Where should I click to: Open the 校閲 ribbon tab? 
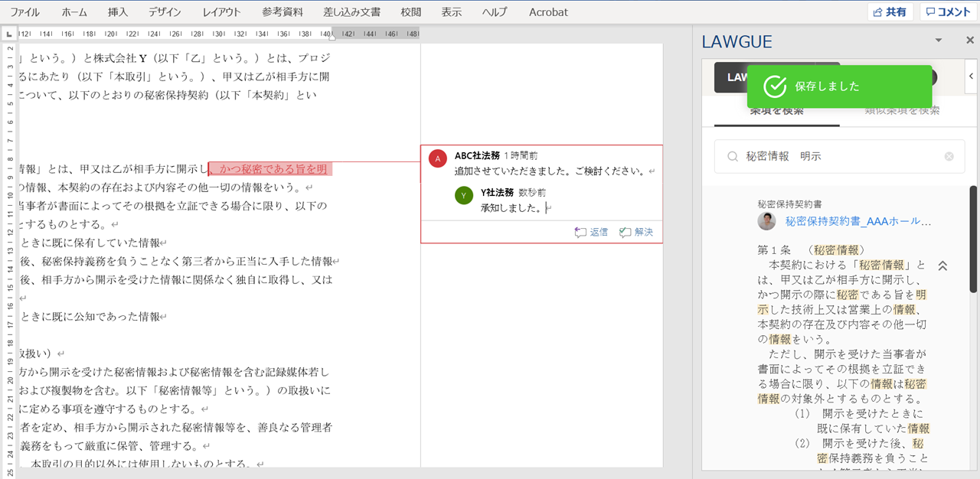[x=411, y=11]
